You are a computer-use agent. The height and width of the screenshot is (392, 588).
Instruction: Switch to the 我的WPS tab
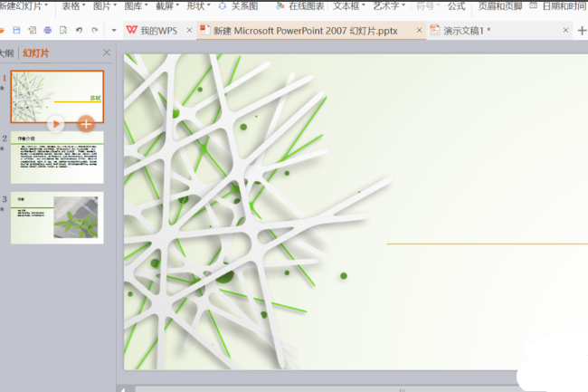pos(160,31)
